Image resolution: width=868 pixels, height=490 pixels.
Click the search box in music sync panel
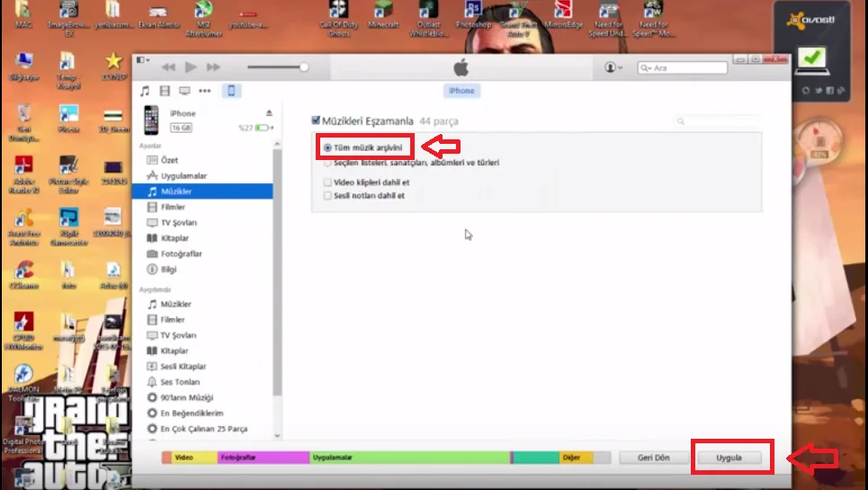[x=718, y=121]
